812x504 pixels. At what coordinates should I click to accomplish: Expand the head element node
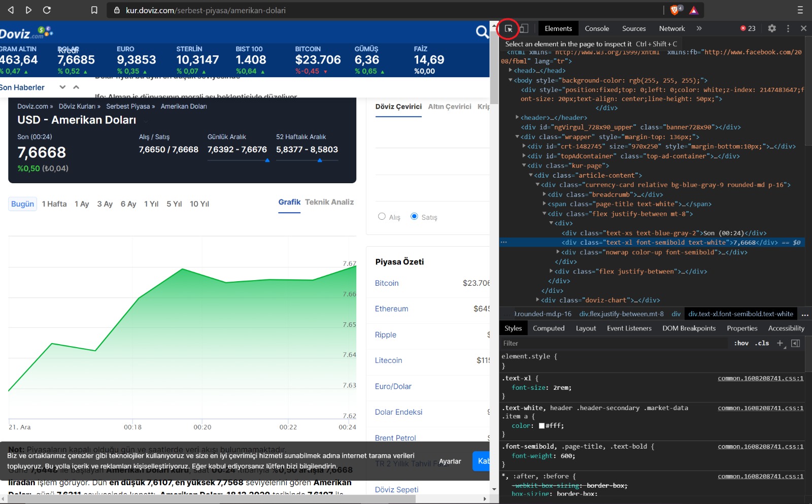[511, 71]
